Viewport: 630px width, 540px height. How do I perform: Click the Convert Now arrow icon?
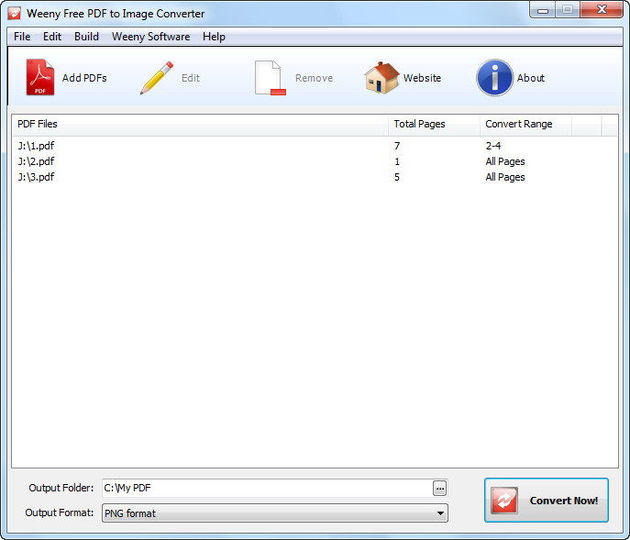tap(506, 500)
